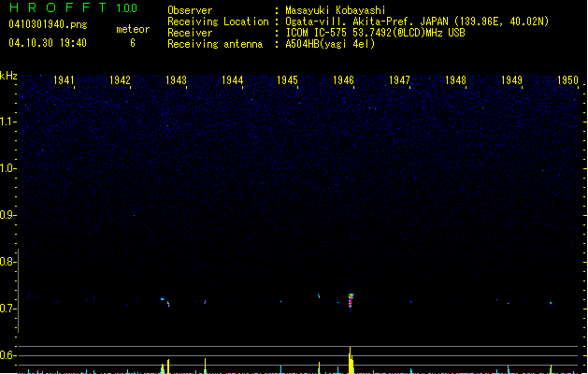Click the timestamp 04.10.30 19:40
This screenshot has width=588, height=374.
pyautogui.click(x=48, y=43)
